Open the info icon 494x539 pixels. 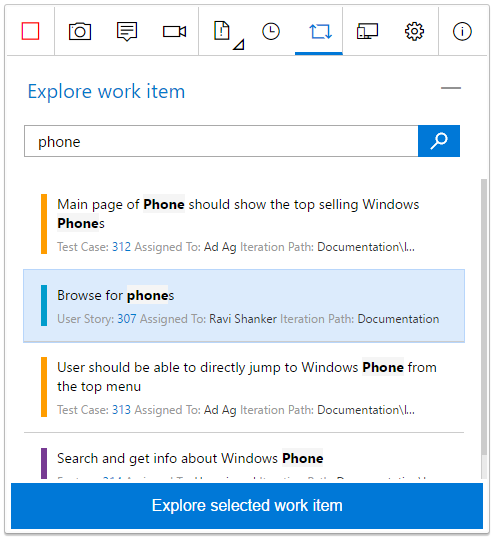coord(462,31)
